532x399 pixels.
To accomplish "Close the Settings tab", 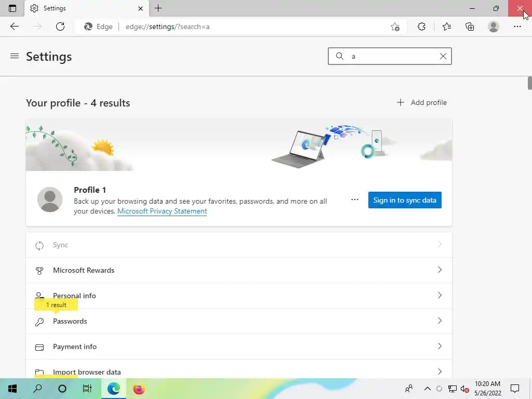I will (140, 8).
